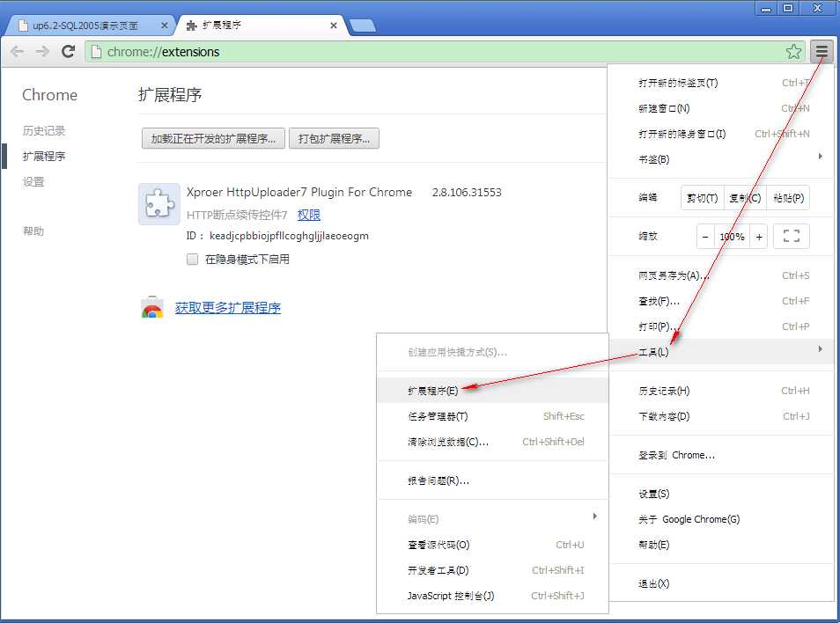Click the 100% zoom level value
Image resolution: width=840 pixels, height=623 pixels.
732,237
